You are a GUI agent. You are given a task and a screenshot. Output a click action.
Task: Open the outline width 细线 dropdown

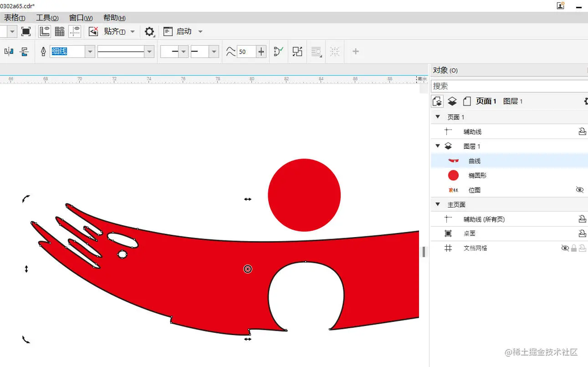point(89,52)
